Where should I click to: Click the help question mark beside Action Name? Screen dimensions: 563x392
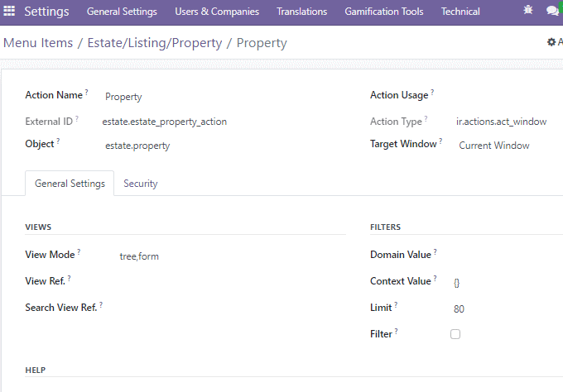point(87,92)
